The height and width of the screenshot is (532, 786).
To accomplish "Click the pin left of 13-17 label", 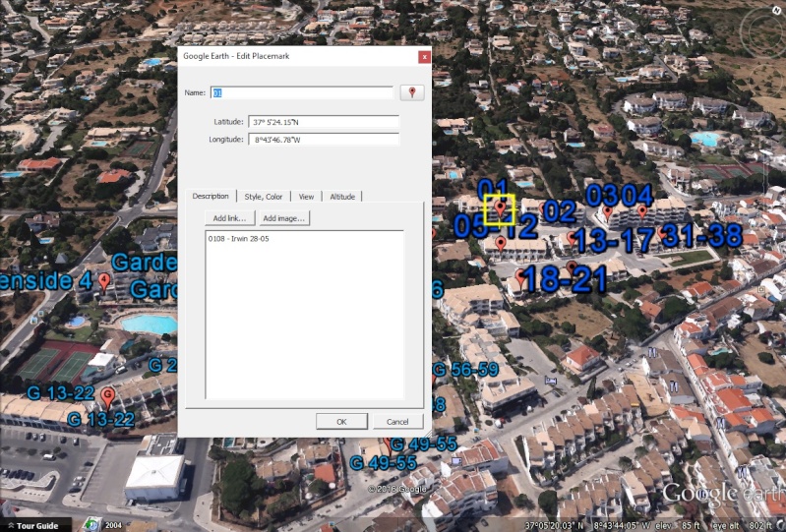I will tap(572, 238).
